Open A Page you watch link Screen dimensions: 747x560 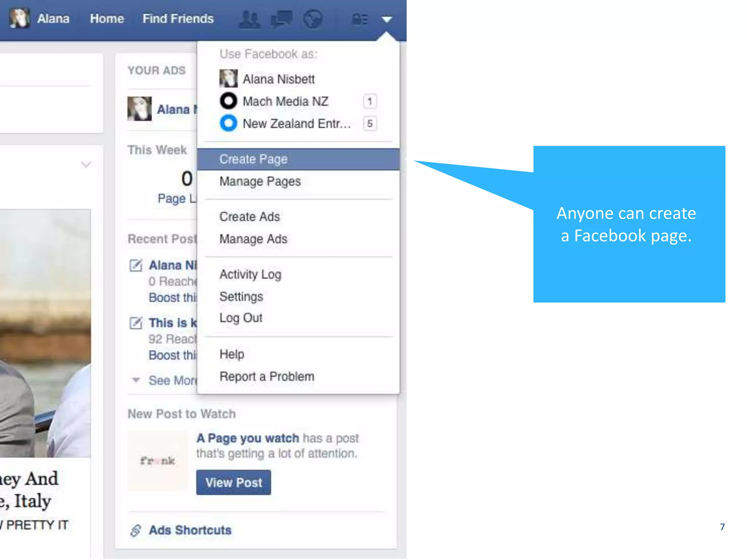click(248, 438)
